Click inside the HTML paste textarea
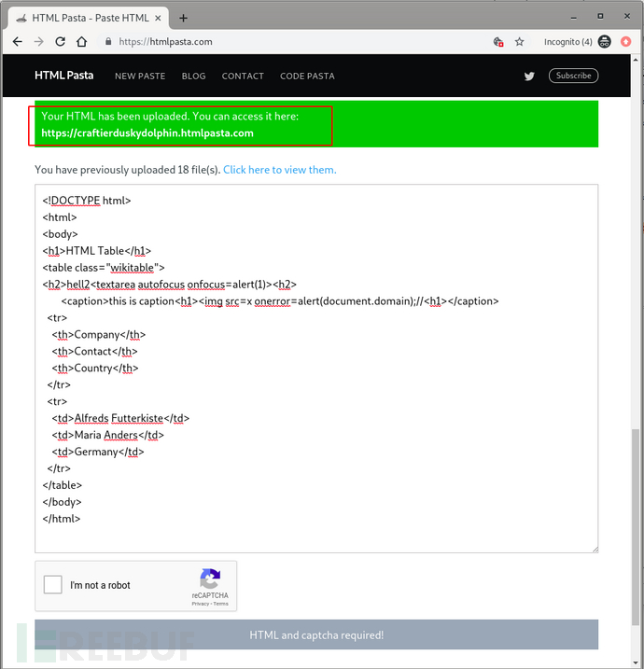644x669 pixels. pos(316,369)
